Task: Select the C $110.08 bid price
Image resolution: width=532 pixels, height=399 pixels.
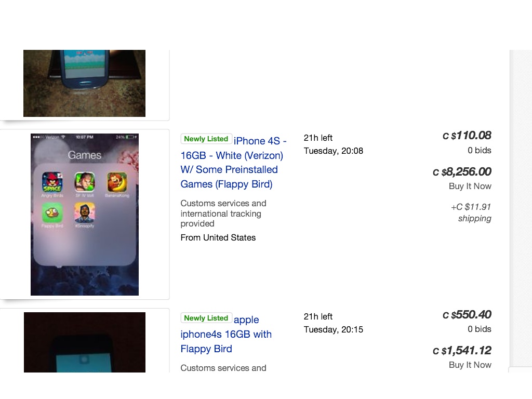Action: (467, 136)
